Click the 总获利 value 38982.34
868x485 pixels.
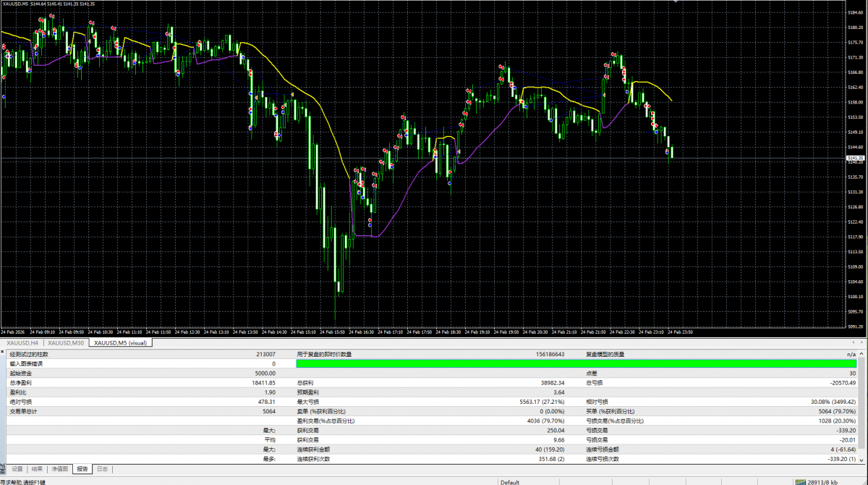(x=552, y=382)
